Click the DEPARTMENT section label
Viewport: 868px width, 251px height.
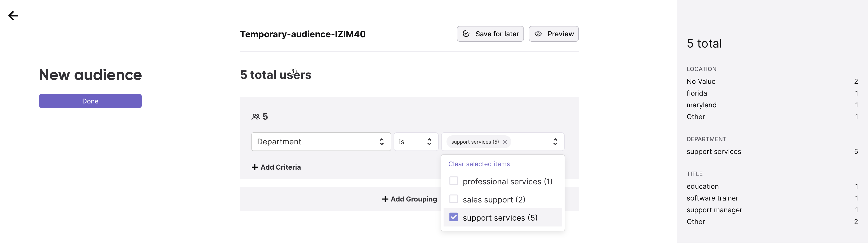706,139
